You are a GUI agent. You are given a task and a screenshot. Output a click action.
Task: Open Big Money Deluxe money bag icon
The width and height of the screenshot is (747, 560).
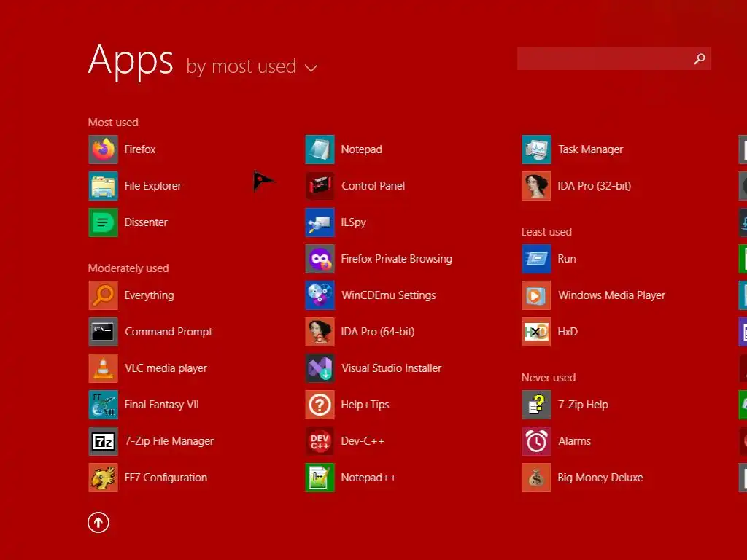[536, 478]
